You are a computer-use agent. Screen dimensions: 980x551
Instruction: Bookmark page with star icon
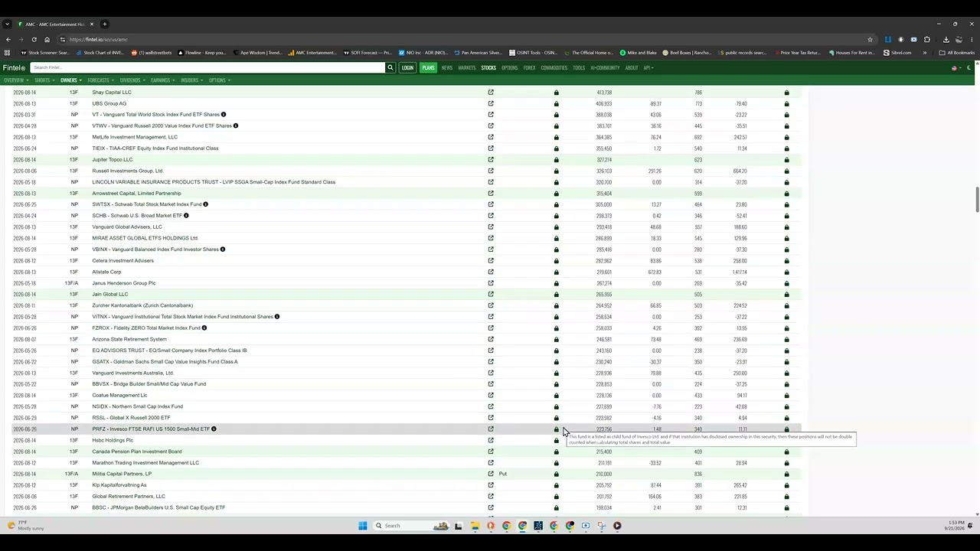pos(870,39)
